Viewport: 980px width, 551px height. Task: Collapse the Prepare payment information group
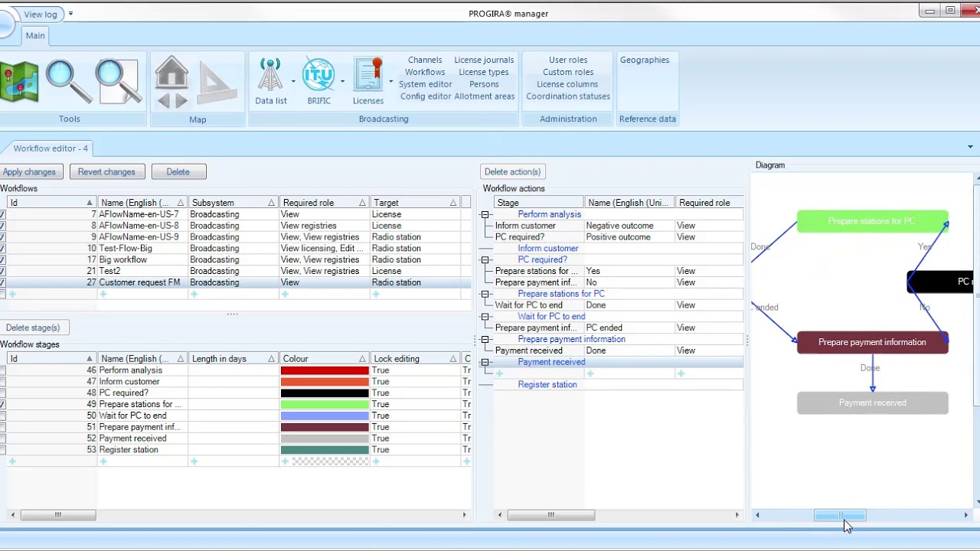[x=485, y=339]
